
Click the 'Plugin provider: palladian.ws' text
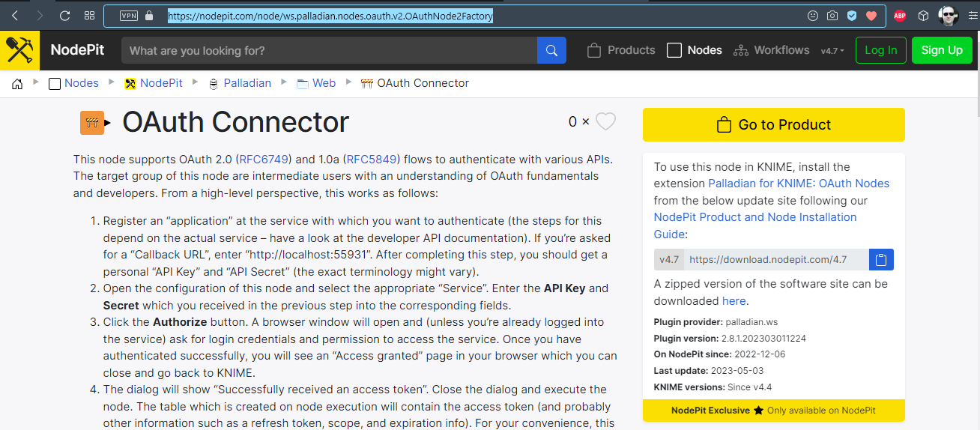point(716,322)
